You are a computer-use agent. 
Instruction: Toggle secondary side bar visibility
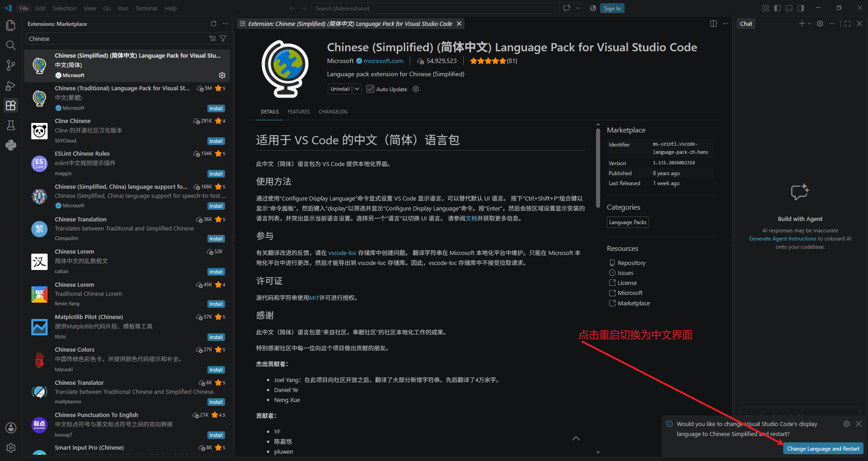click(801, 8)
